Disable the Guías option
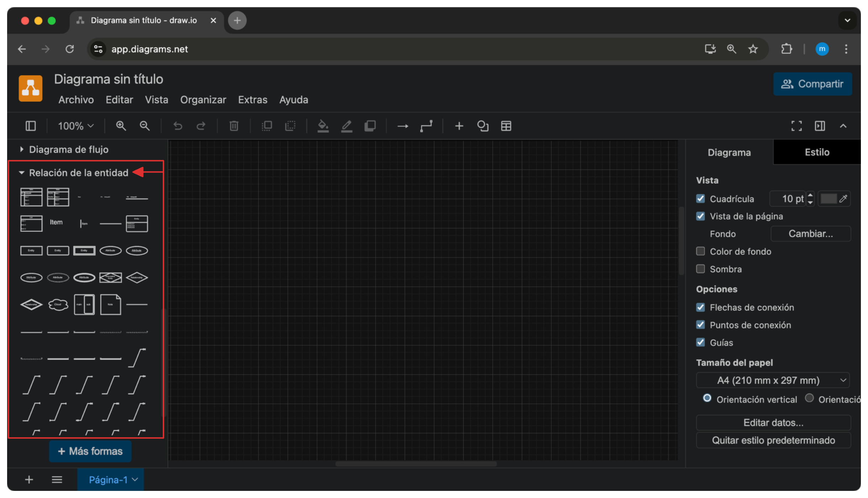Viewport: 868px width, 498px height. click(x=701, y=342)
